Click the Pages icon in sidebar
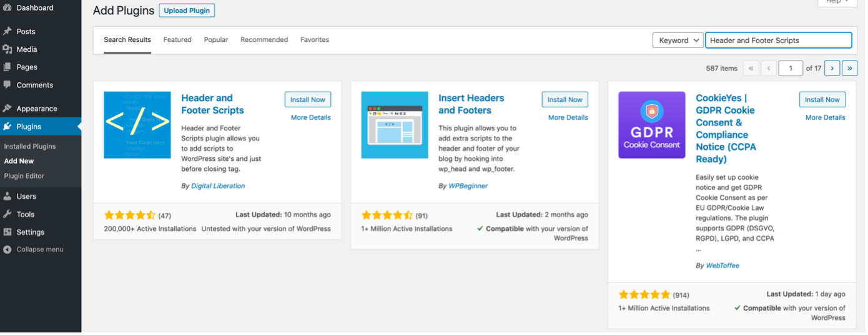Image resolution: width=868 pixels, height=335 pixels. [7, 67]
